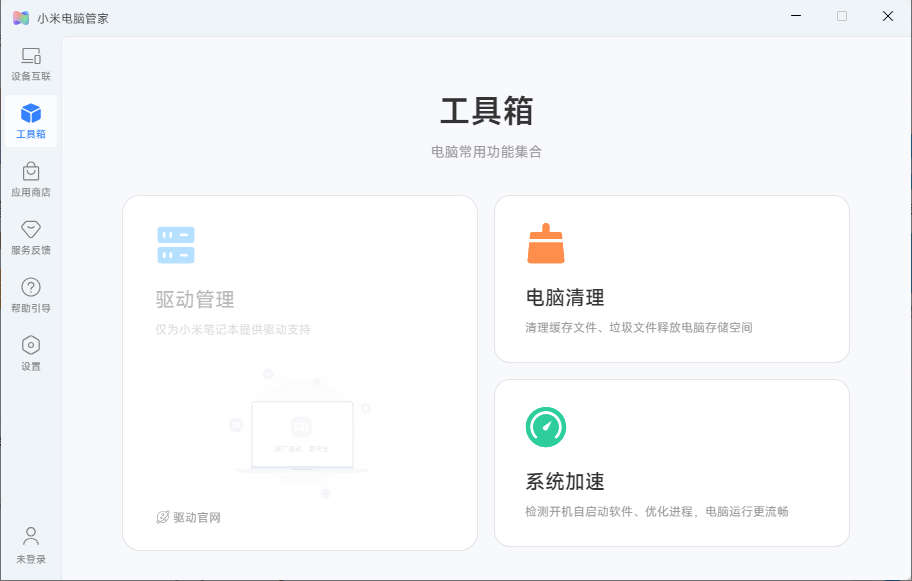Click the 驱动管理 card title
The width and height of the screenshot is (912, 581).
click(x=195, y=300)
